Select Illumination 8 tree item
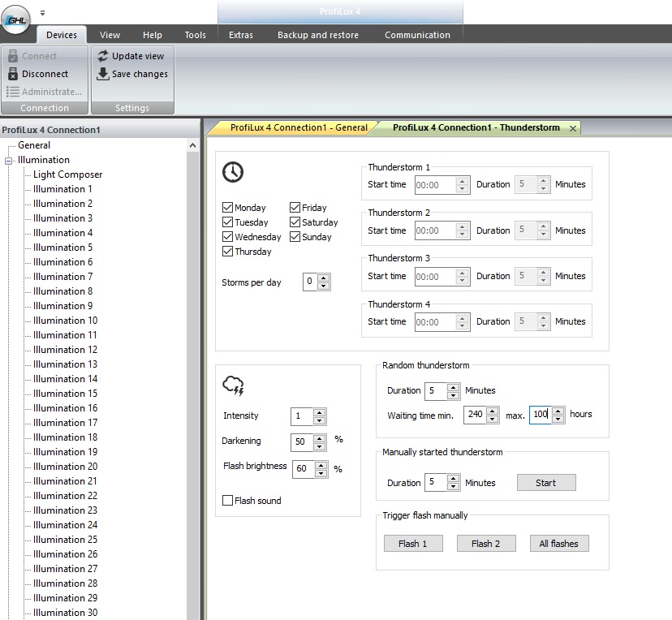This screenshot has height=620, width=672. click(x=62, y=291)
